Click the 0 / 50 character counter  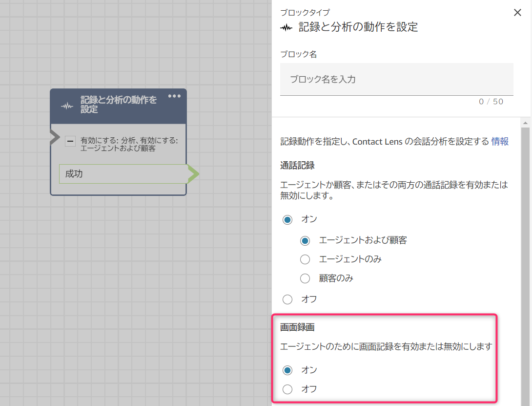pos(491,102)
